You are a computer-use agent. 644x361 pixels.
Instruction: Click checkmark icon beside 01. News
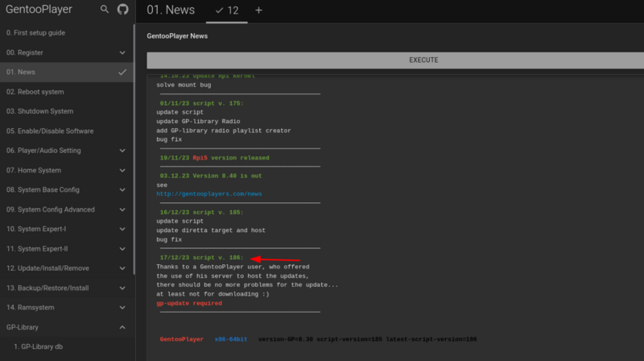(122, 72)
